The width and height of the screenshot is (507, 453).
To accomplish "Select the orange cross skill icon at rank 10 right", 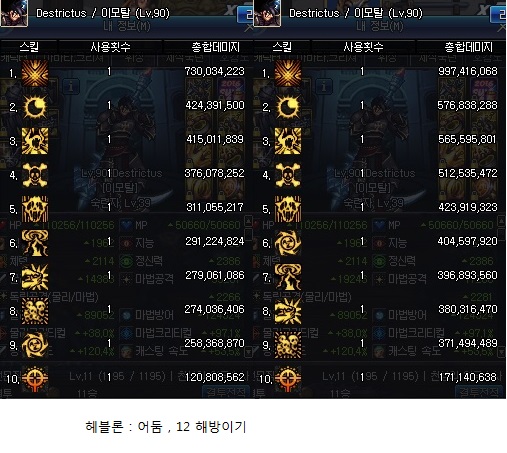I will 288,379.
